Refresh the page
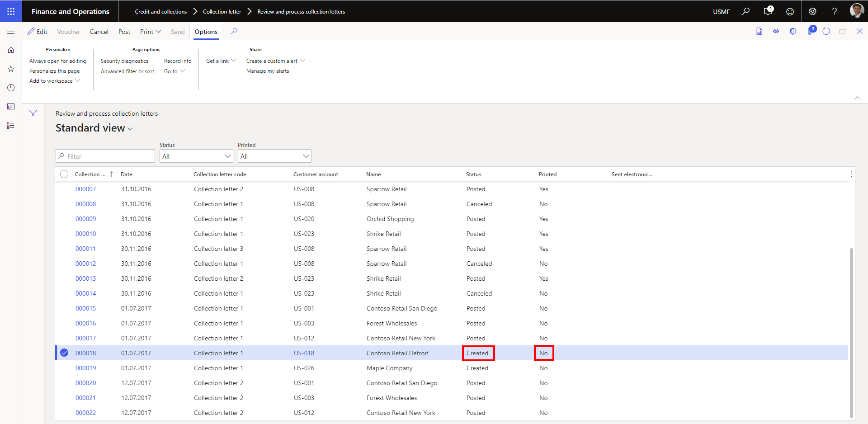868x424 pixels. click(x=826, y=31)
